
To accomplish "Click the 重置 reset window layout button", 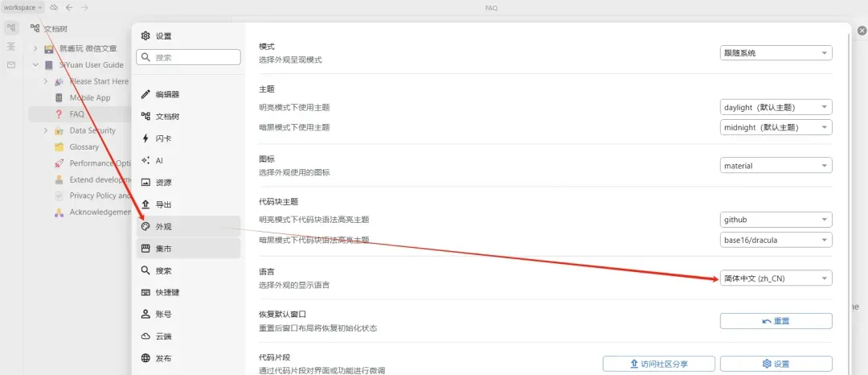I will pos(776,321).
